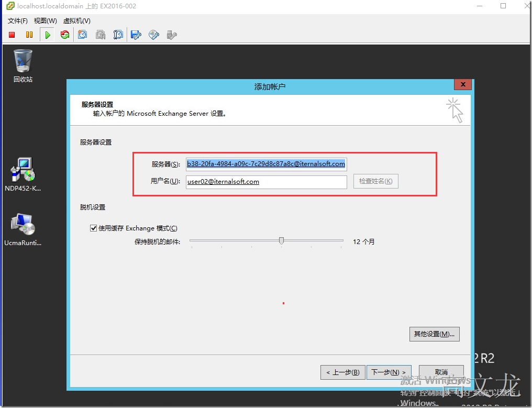Viewport: 532px width, 408px height.
Task: Select the Recycle Bin desktop icon
Action: click(x=23, y=66)
